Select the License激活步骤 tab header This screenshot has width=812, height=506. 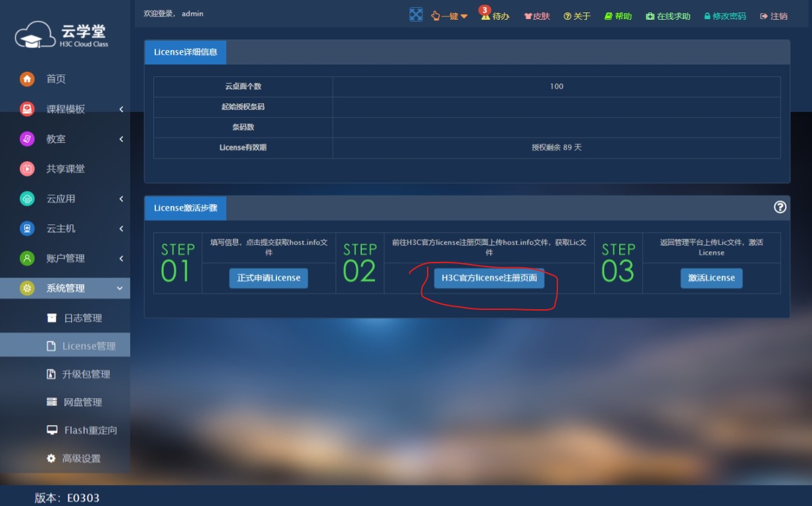186,208
